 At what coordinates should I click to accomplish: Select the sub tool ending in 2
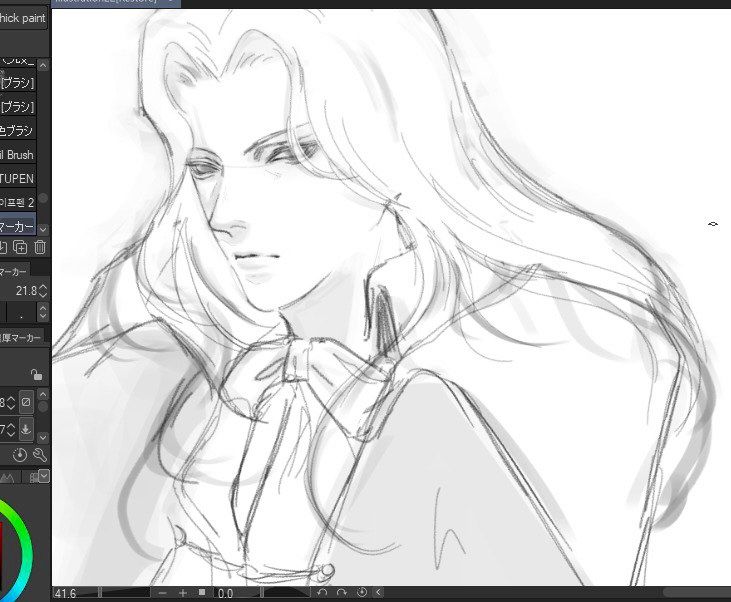[x=17, y=202]
